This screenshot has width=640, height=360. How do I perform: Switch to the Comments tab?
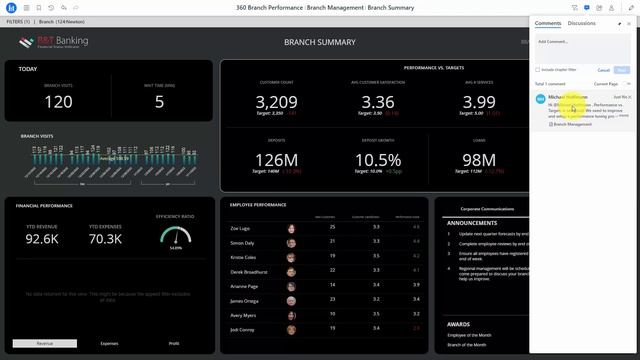pos(548,23)
